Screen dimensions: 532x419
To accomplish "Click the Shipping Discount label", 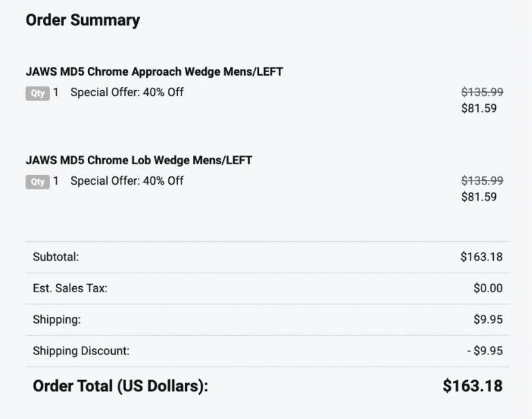I will [81, 351].
